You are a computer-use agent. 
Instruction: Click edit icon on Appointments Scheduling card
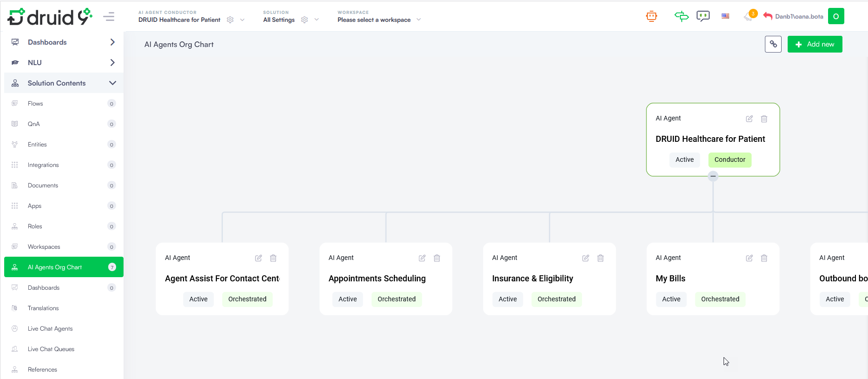(422, 258)
